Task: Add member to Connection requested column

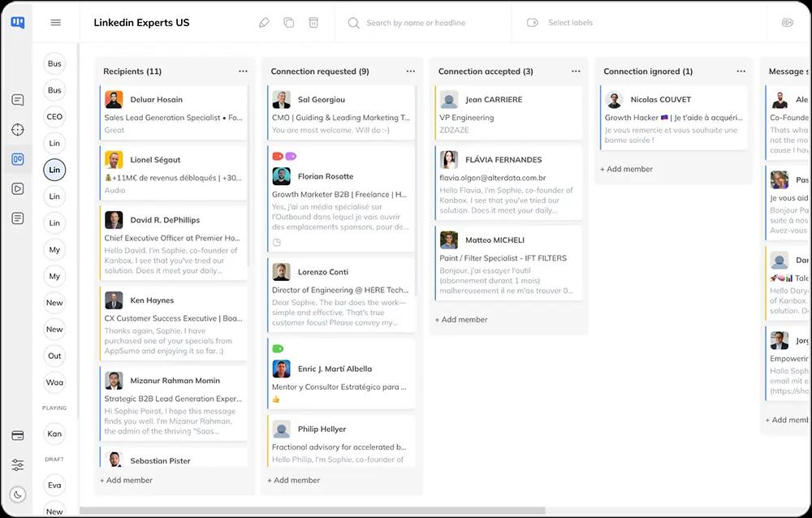Action: tap(294, 480)
